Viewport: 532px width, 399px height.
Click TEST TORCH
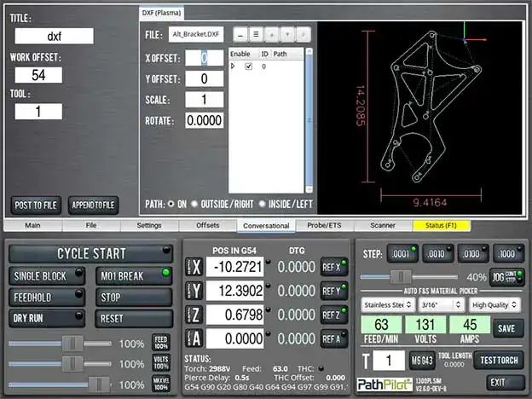(499, 361)
